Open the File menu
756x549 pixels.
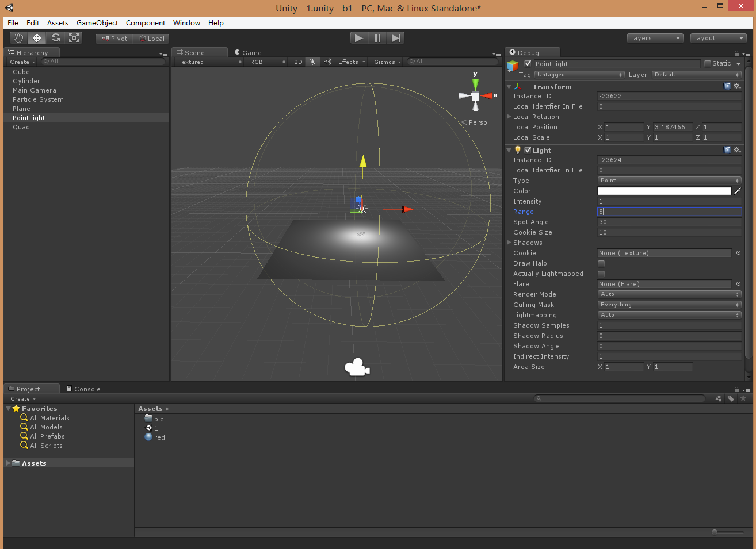13,23
